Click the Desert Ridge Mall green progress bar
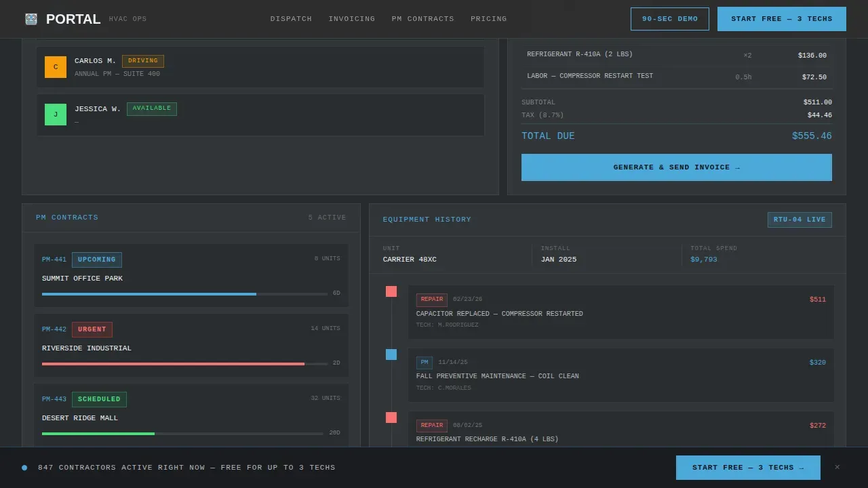This screenshot has height=488, width=868. [x=98, y=434]
